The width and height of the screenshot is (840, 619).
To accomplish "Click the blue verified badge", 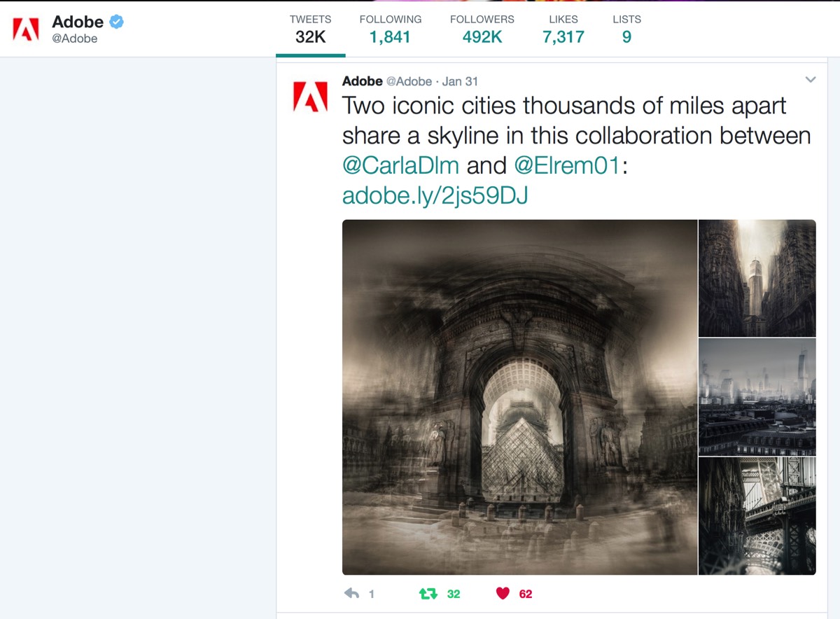I will pyautogui.click(x=117, y=22).
